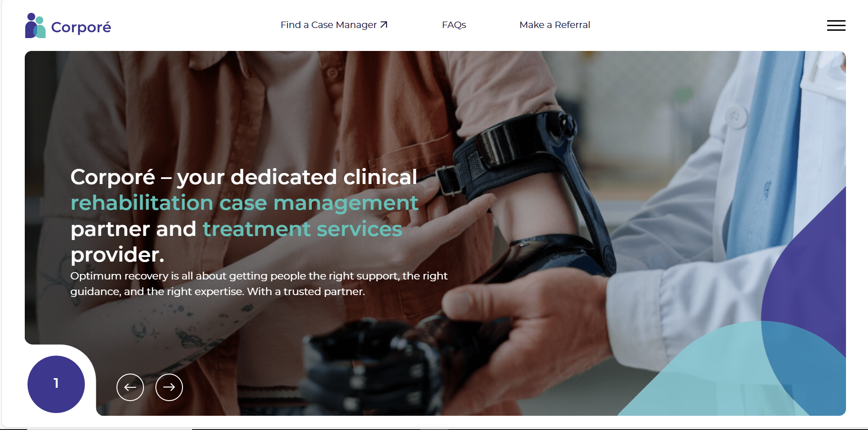This screenshot has width=868, height=430.
Task: Click the teal "treatment services" text
Action: tap(303, 229)
